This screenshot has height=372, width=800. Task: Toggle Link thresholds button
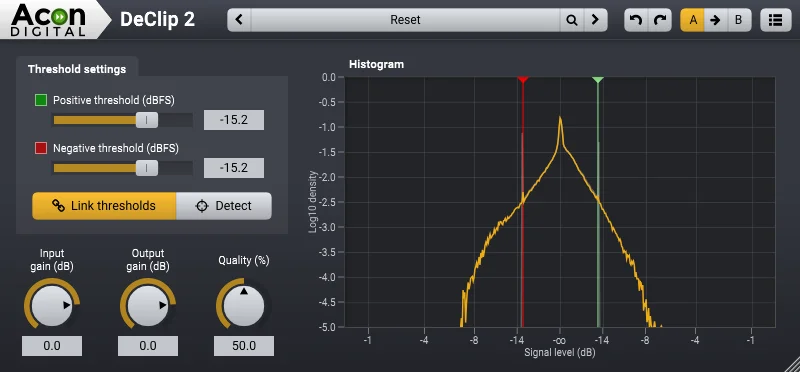pos(104,206)
